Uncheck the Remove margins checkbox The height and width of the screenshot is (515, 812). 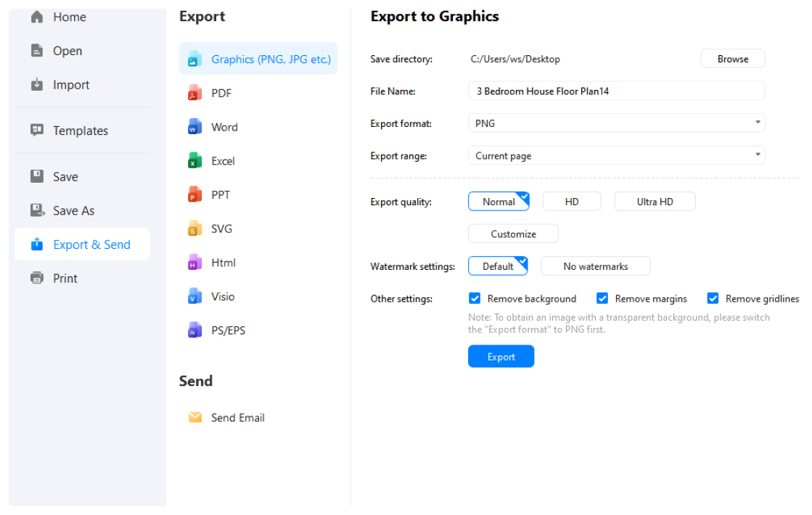(602, 298)
